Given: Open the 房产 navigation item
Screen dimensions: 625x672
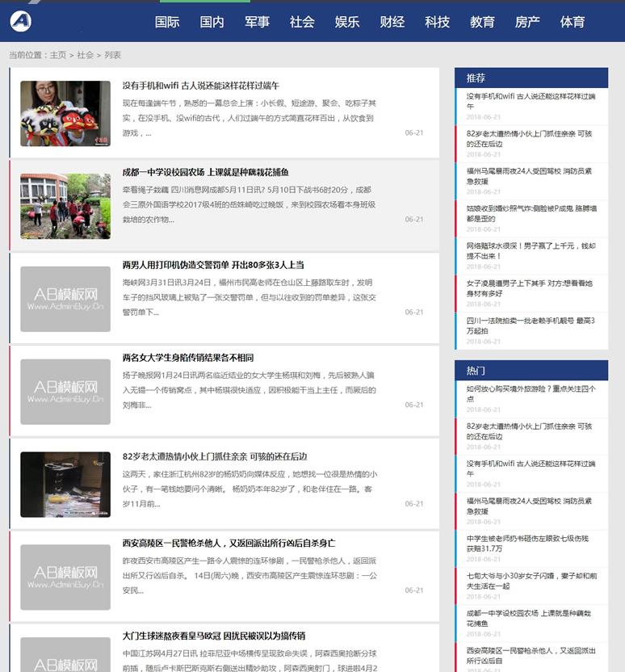Looking at the screenshot, I should tap(527, 22).
